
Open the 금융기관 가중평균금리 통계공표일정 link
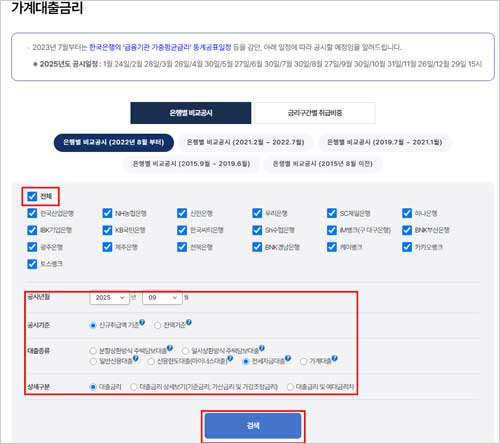[160, 47]
